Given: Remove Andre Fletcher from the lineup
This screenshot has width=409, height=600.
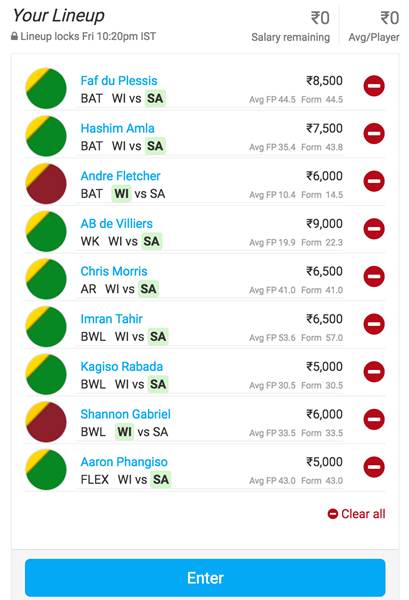Looking at the screenshot, I should click(x=374, y=181).
